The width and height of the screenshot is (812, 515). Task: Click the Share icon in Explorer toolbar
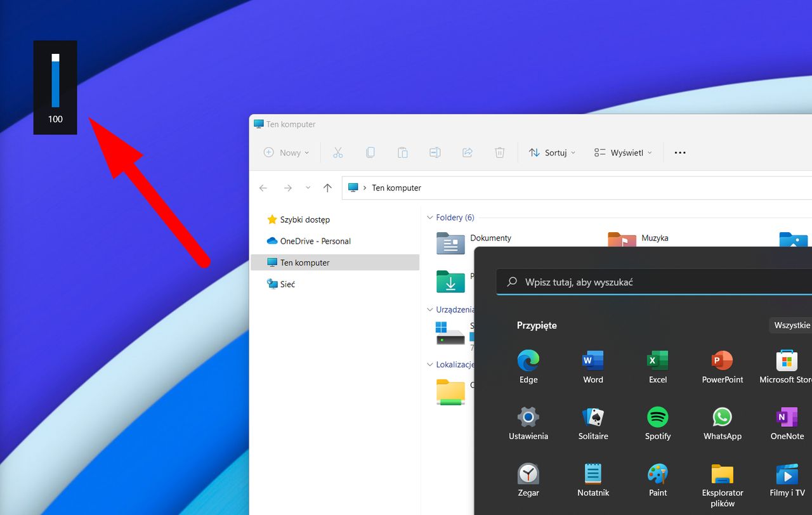point(468,152)
